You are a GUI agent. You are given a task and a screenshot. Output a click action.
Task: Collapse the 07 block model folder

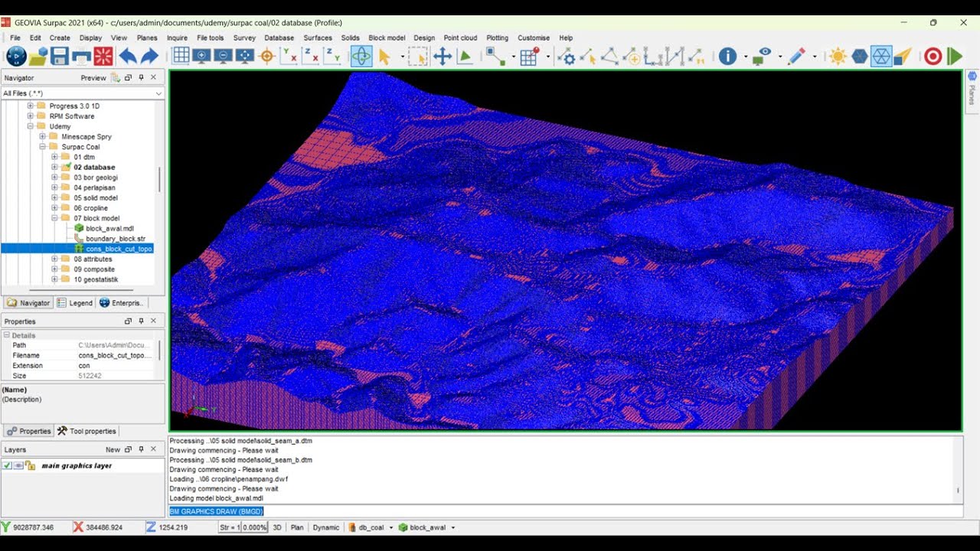point(55,218)
